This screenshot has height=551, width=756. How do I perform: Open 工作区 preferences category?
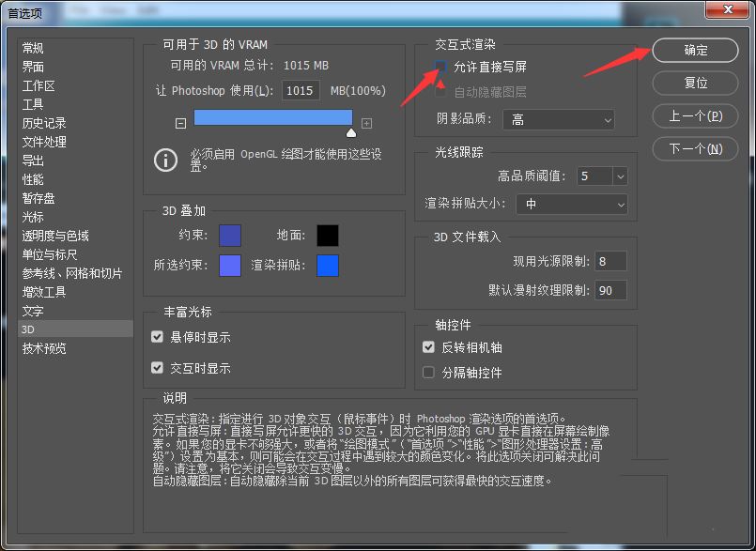pyautogui.click(x=39, y=85)
